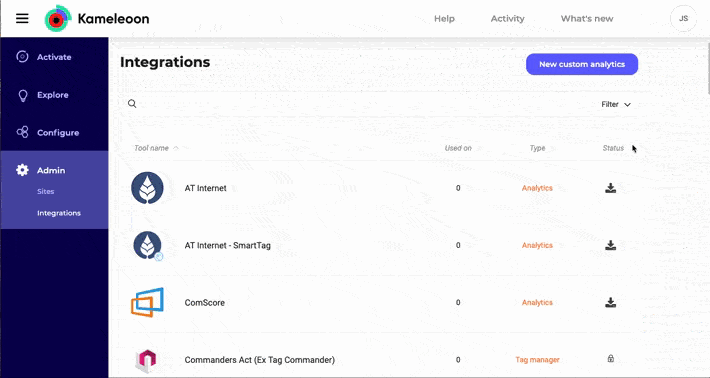Screen dimensions: 710x378
Task: Click the Activate sidebar icon
Action: 22,57
